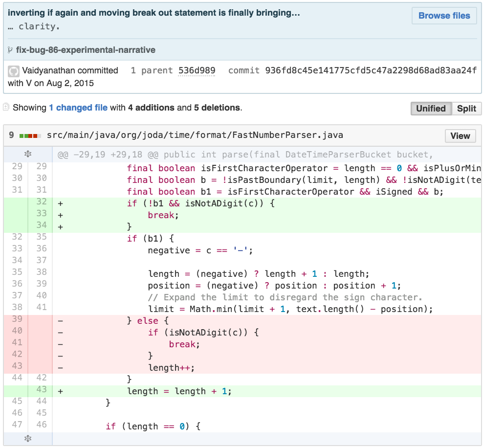
Task: Click the line if (b1) {
Action: coord(150,239)
